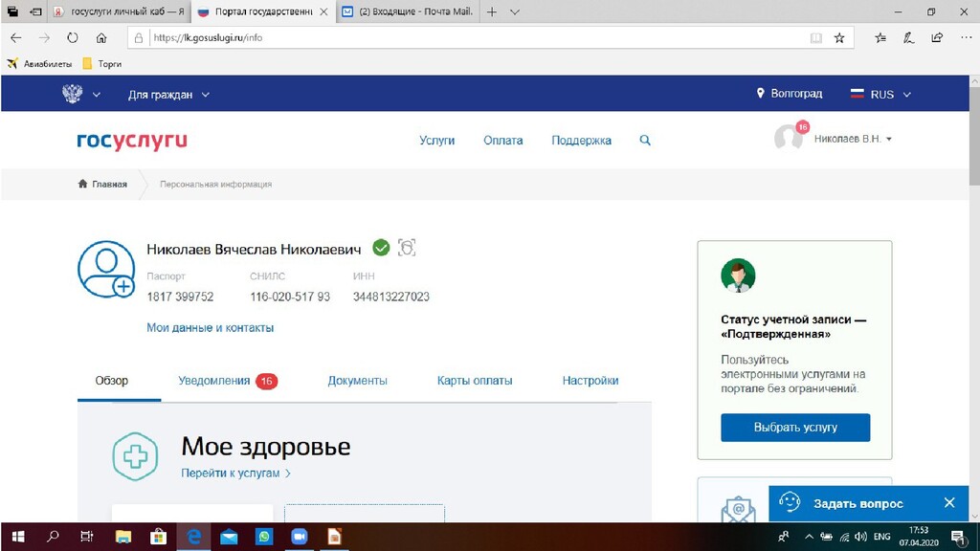
Task: Click the госуслуги logo
Action: pos(132,142)
